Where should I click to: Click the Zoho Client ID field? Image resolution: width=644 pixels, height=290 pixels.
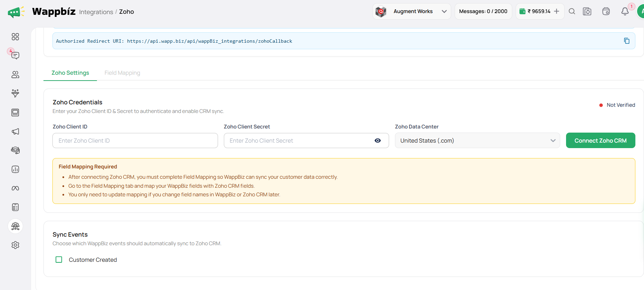pyautogui.click(x=135, y=141)
